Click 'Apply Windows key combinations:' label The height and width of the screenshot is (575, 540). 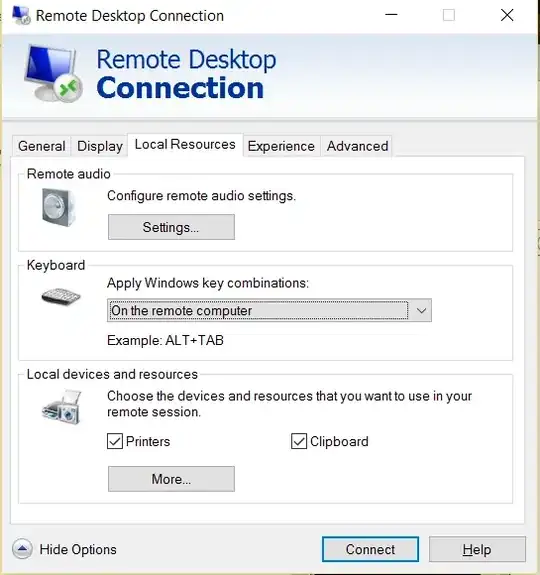pos(208,283)
